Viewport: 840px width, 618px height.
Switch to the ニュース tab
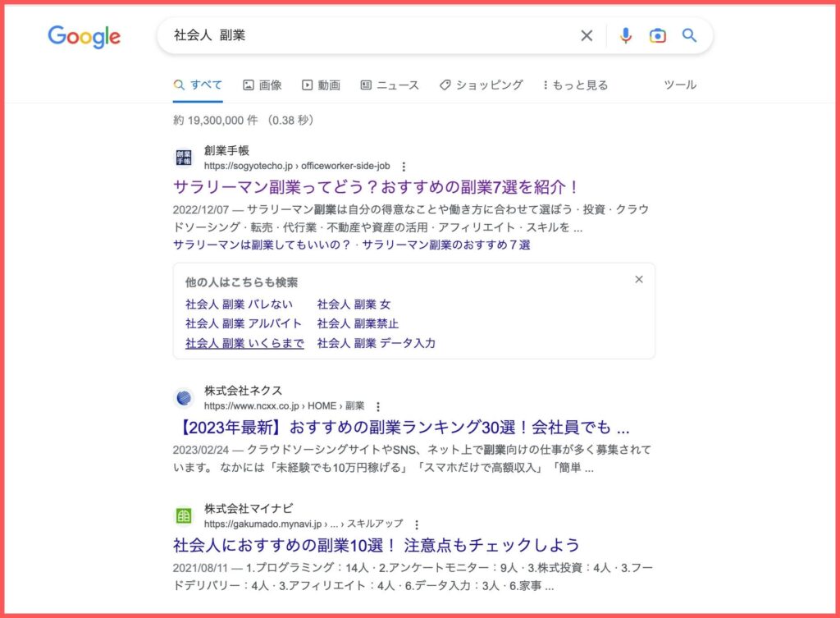pyautogui.click(x=390, y=85)
